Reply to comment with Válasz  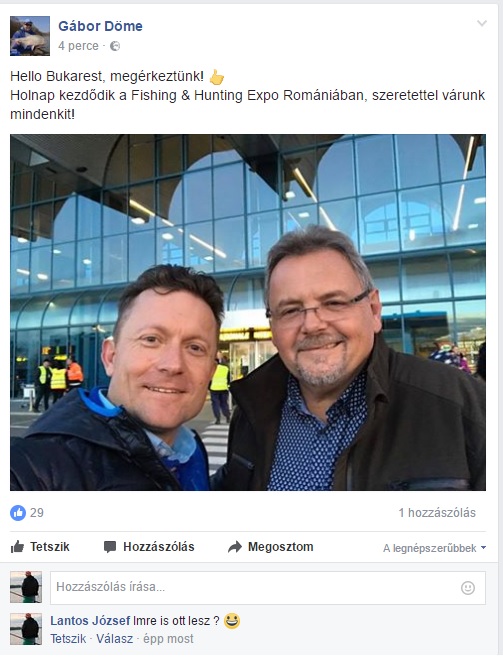pyautogui.click(x=114, y=639)
